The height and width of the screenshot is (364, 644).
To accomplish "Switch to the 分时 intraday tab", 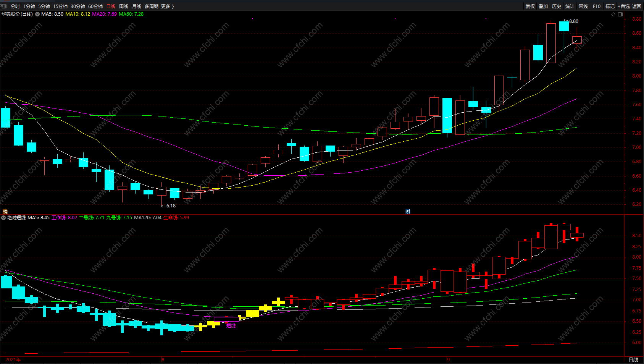I will pyautogui.click(x=15, y=6).
